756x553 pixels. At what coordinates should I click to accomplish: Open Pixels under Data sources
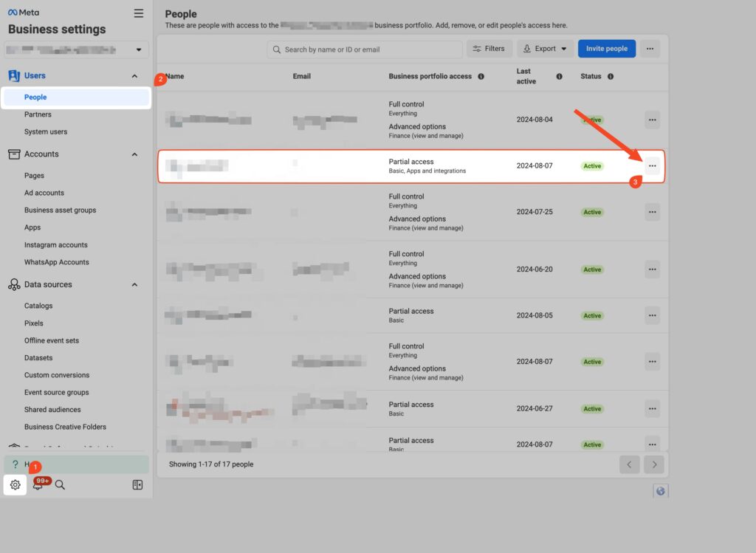coord(34,323)
